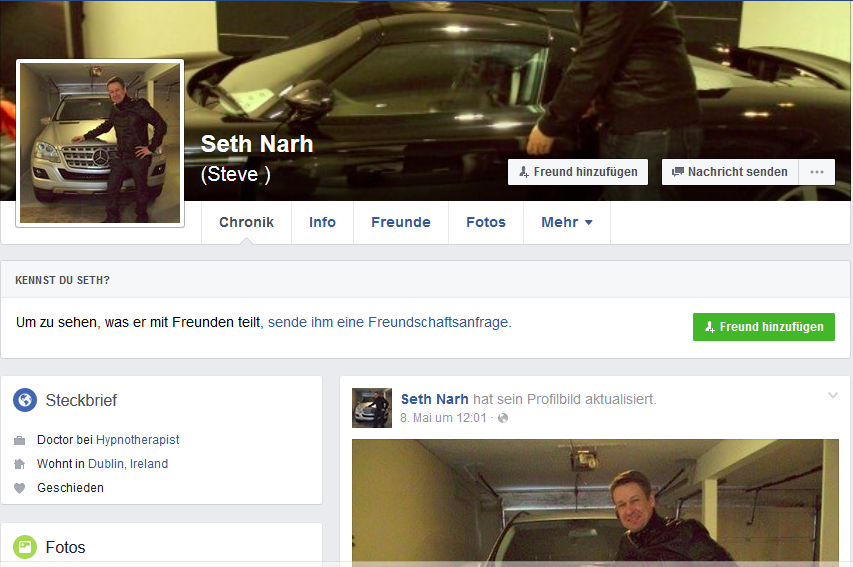Click the gray Freund hinzufügen button on cover
The height and width of the screenshot is (567, 853).
tap(578, 172)
